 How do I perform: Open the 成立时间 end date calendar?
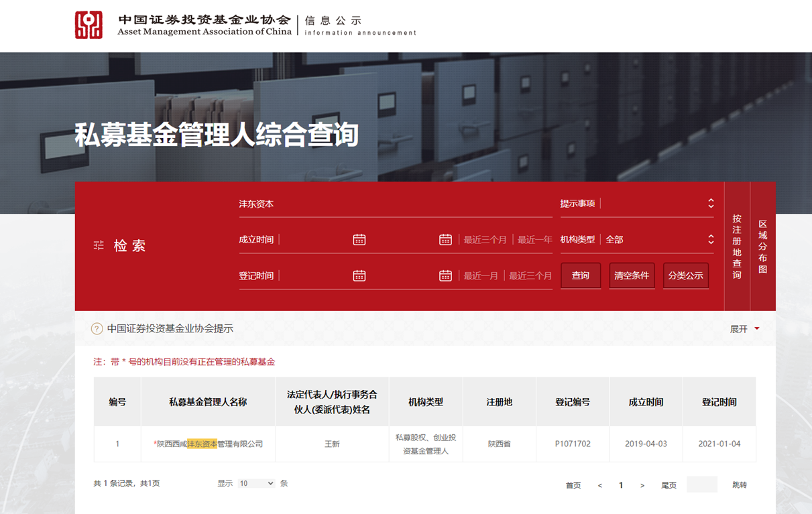click(x=445, y=240)
